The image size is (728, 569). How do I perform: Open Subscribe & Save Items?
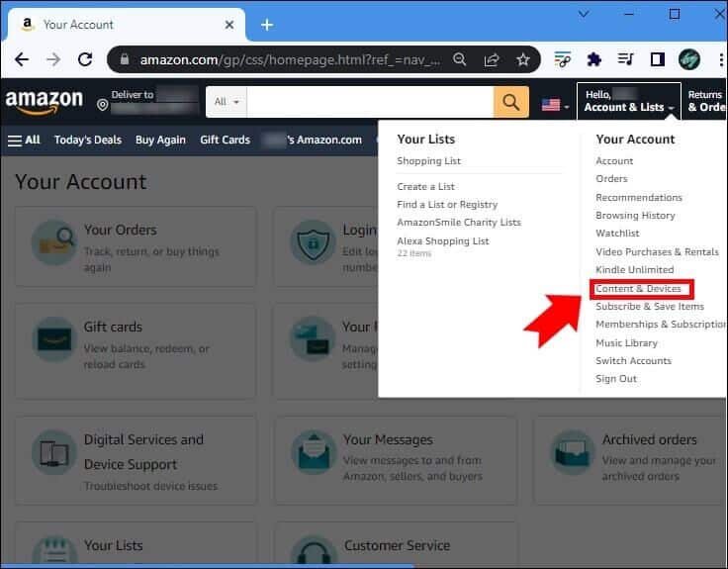(x=650, y=306)
